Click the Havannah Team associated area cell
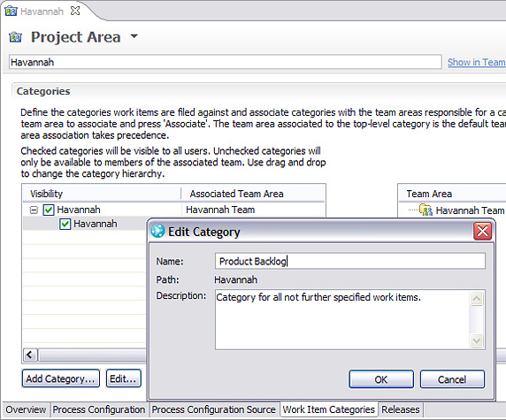 tap(220, 210)
